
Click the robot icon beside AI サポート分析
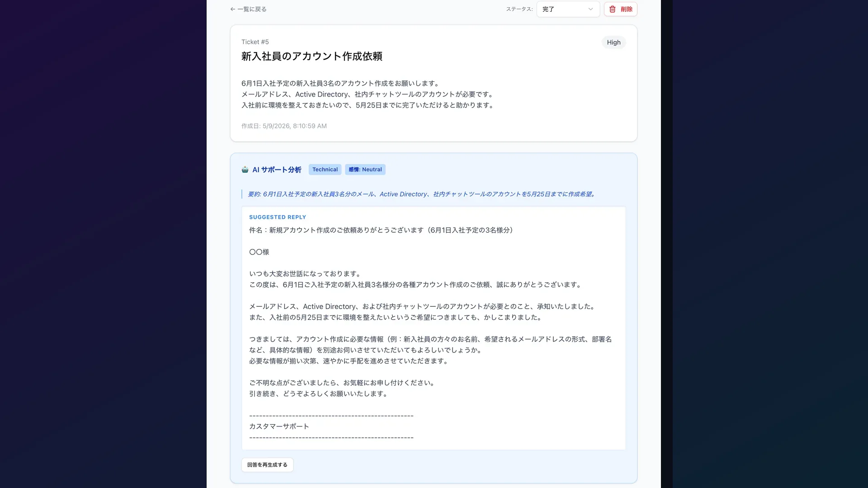[245, 169]
